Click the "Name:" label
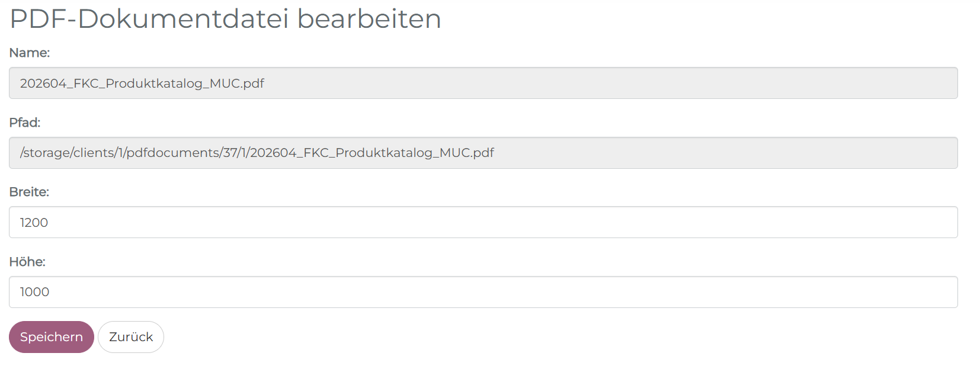The height and width of the screenshot is (369, 980). coord(30,53)
